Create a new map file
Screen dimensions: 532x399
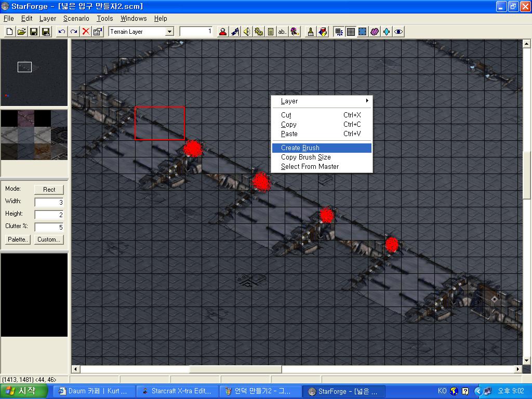click(x=9, y=32)
